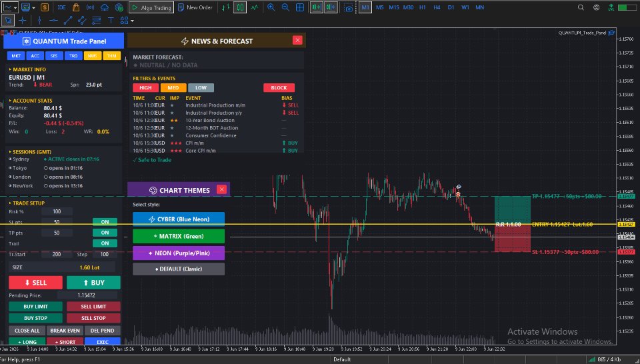This screenshot has height=364, width=640.
Task: Toggle the Algo Trading button
Action: click(x=151, y=7)
